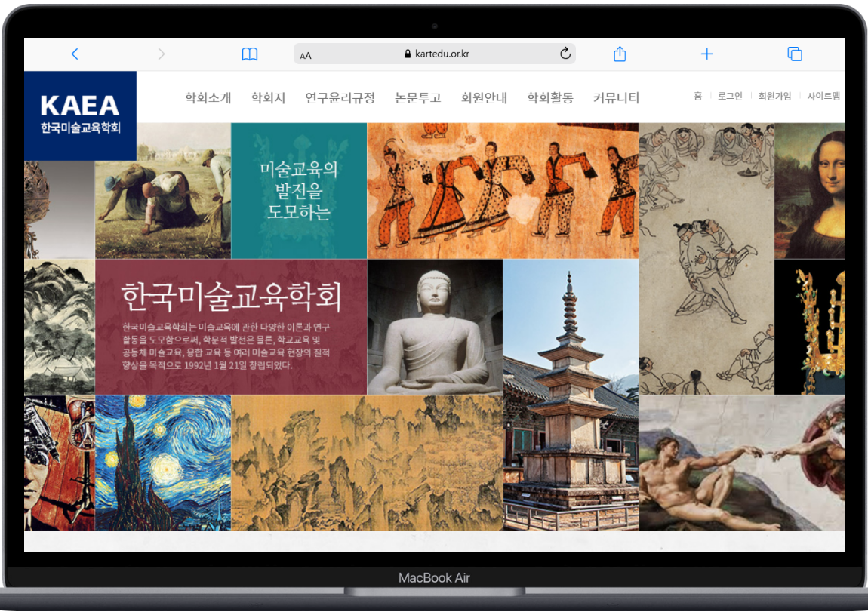Expand the 연구윤리규정 menu
868x612 pixels.
coord(340,98)
